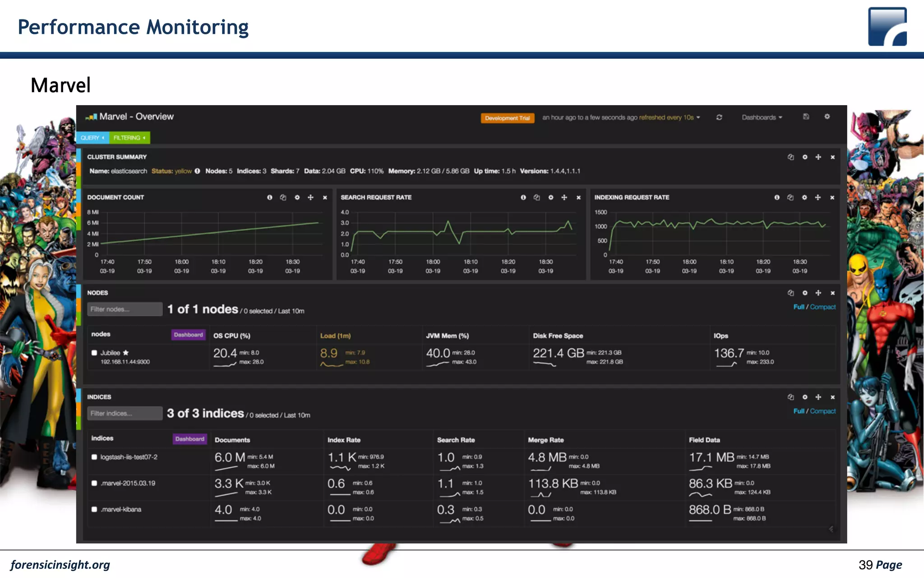This screenshot has width=924, height=578.
Task: Open the settings gear in the top bar
Action: [827, 117]
